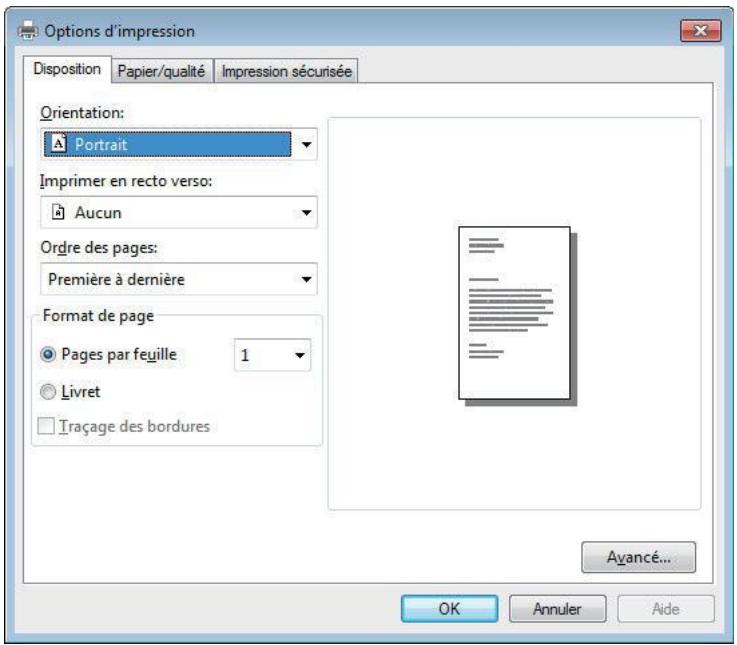Switch to the Disposition tab

coord(67,69)
